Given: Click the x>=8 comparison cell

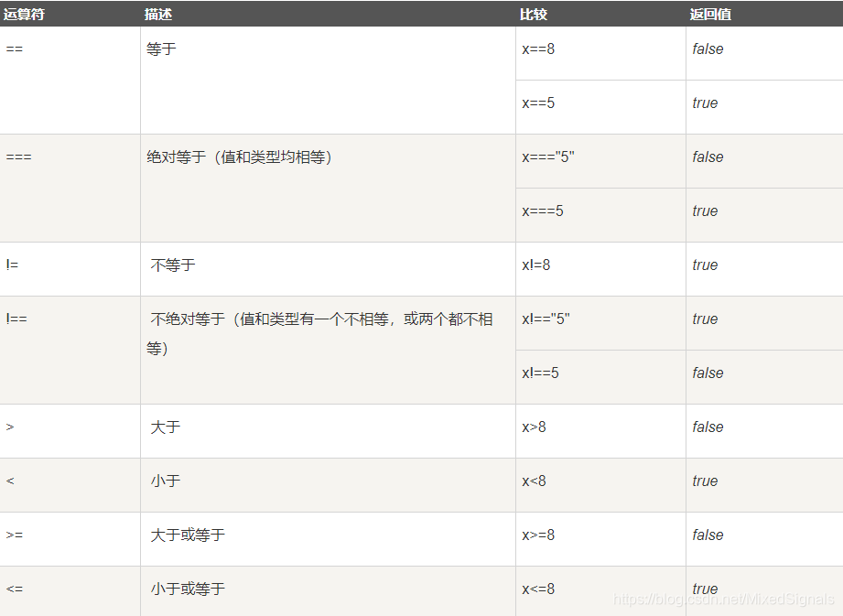Looking at the screenshot, I should pyautogui.click(x=600, y=538).
